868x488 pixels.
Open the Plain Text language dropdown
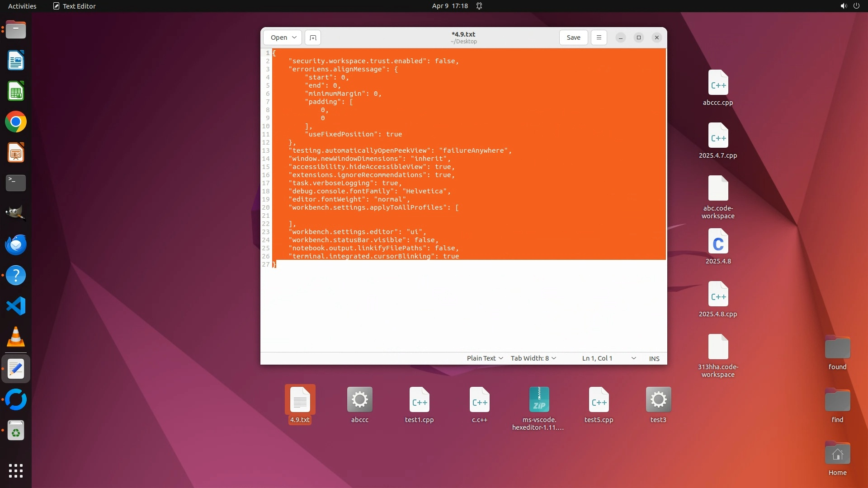[x=485, y=358]
